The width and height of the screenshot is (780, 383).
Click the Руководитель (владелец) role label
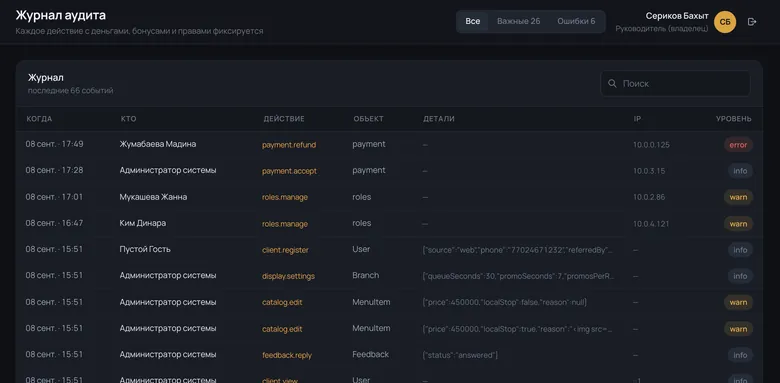point(662,29)
